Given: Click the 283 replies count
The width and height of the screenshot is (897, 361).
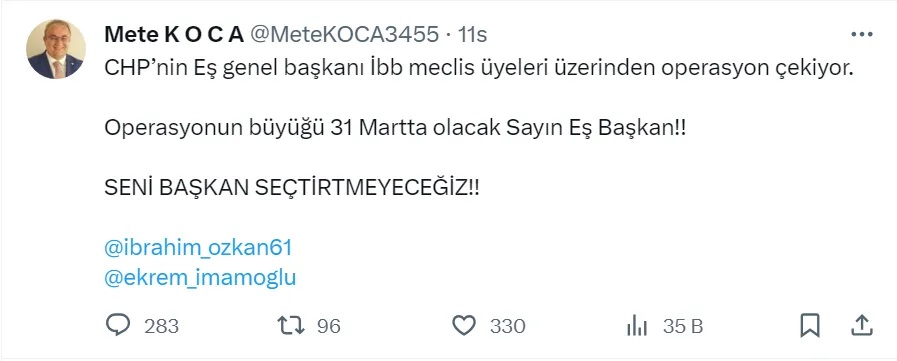Looking at the screenshot, I should (x=161, y=326).
